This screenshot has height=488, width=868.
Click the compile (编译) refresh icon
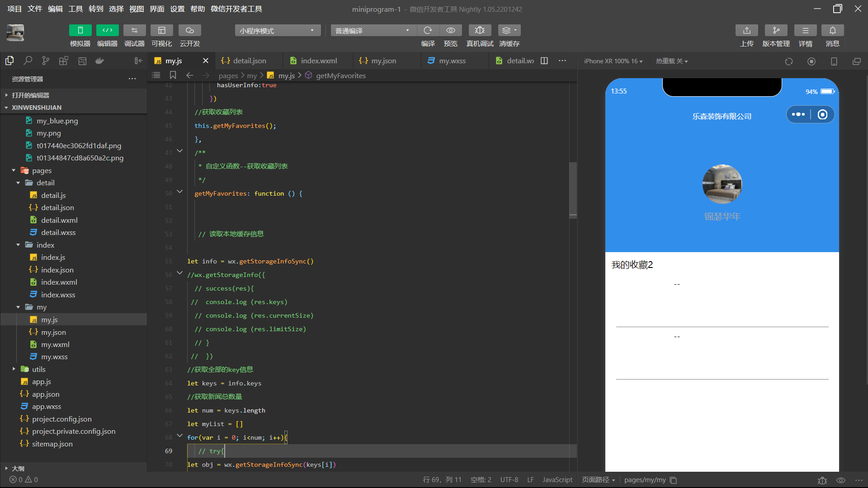point(427,30)
